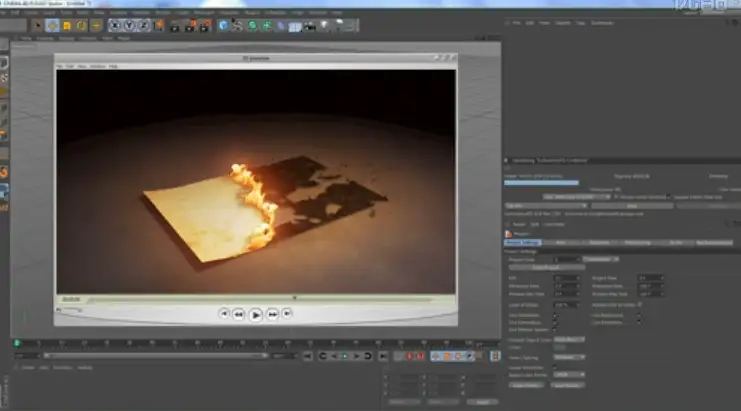
Task: Jump to the previous keyframe
Action: pyautogui.click(x=323, y=356)
